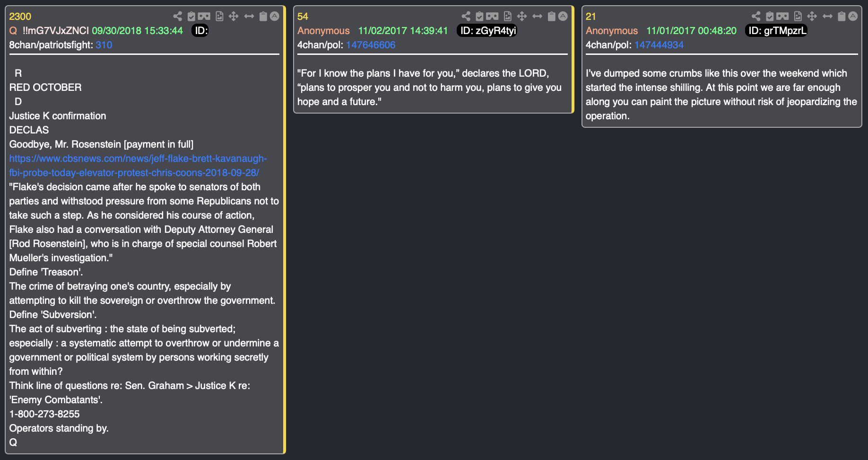Viewport: 868px width, 460px height.
Task: Open 8chan/patriotsfight post link 310
Action: tap(104, 45)
